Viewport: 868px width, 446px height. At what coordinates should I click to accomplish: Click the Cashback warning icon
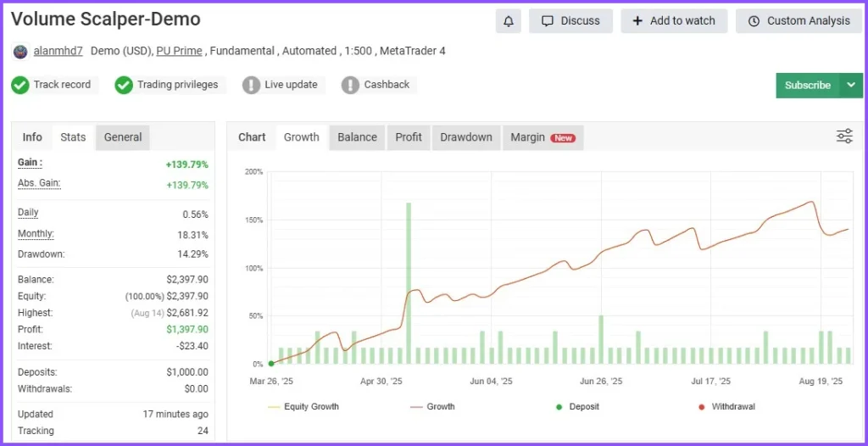click(x=350, y=86)
